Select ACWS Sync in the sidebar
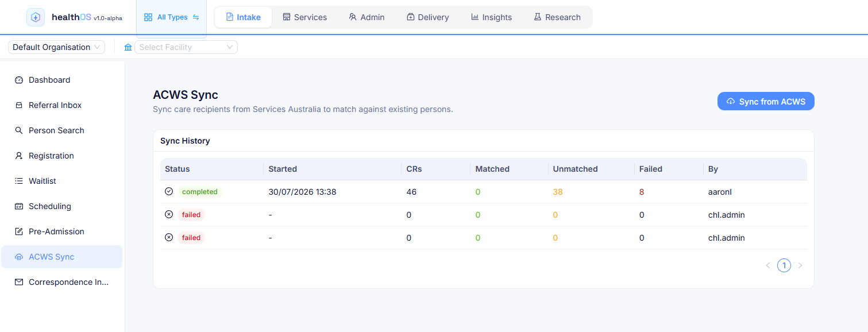Screen dimensions: 868x332 [x=62, y=257]
